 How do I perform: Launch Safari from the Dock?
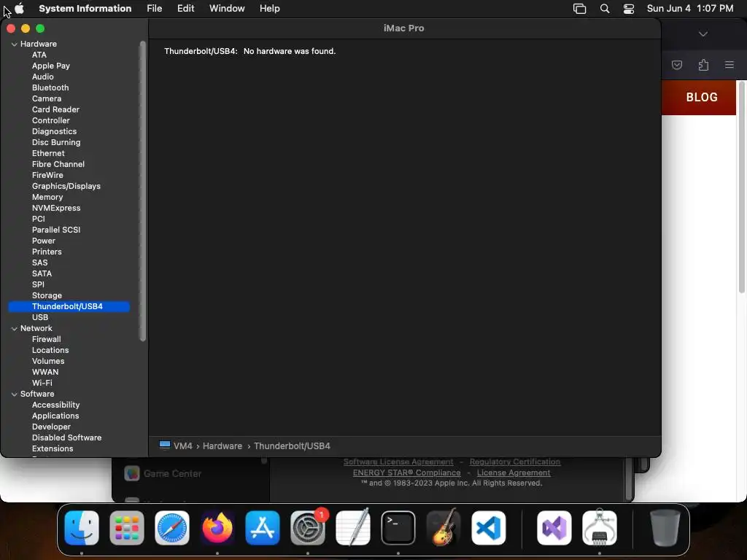(x=172, y=528)
